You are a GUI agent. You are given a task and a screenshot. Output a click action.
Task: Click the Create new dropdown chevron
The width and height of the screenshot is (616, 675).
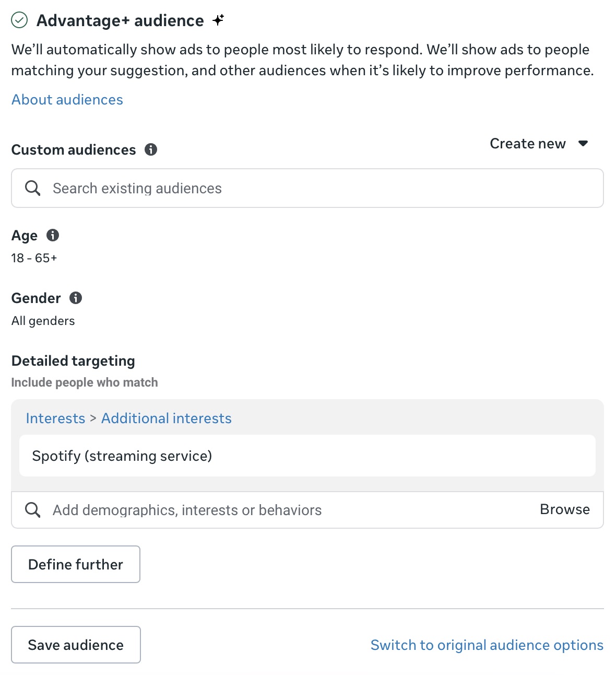point(584,144)
